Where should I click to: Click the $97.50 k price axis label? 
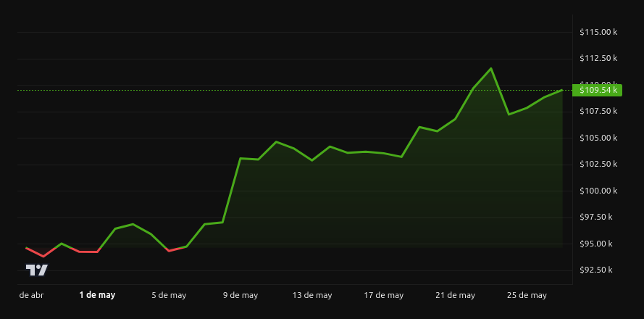pyautogui.click(x=596, y=217)
